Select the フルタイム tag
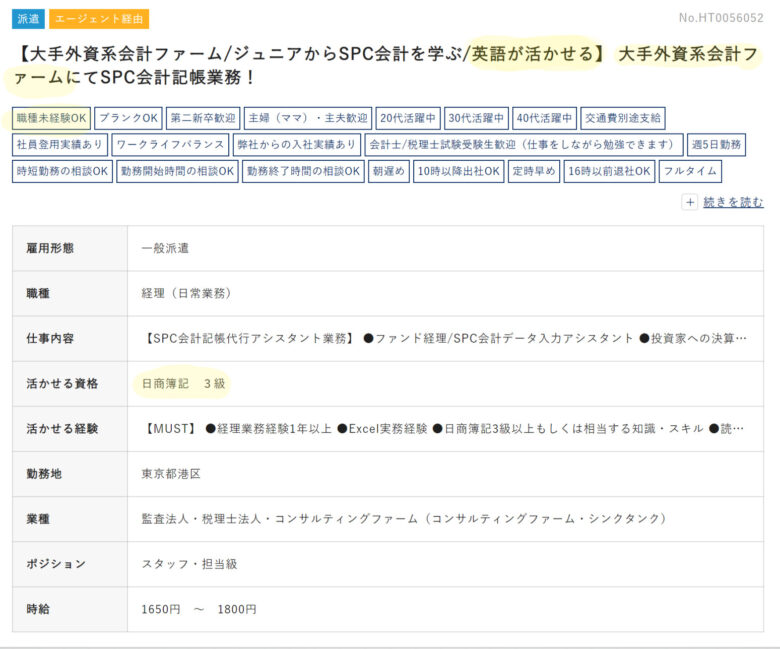Viewport: 780px width, 649px height. tap(690, 172)
